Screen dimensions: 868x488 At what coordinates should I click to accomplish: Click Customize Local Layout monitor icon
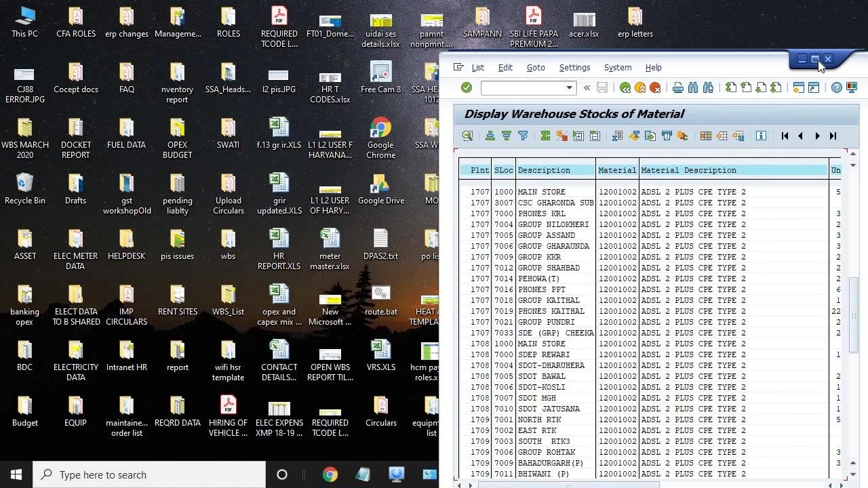(x=852, y=87)
